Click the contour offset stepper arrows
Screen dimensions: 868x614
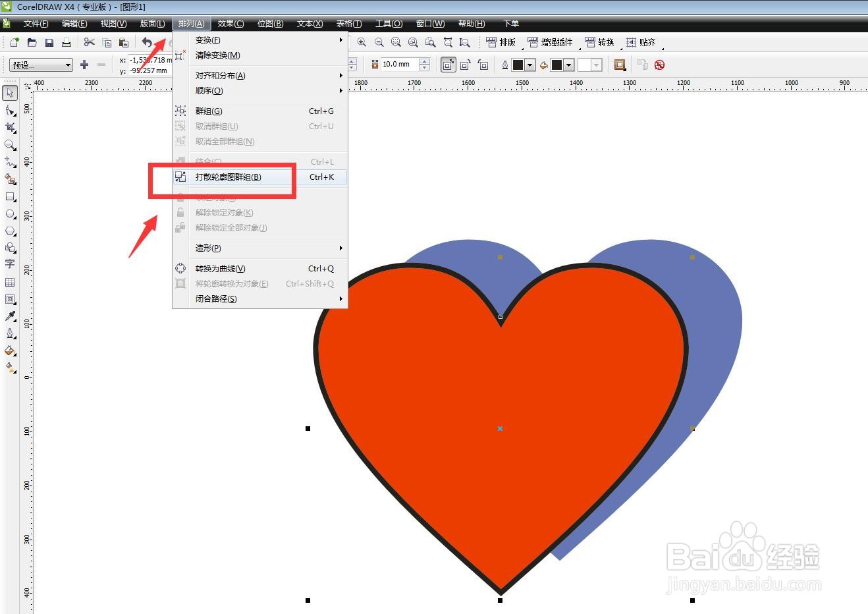tap(425, 65)
